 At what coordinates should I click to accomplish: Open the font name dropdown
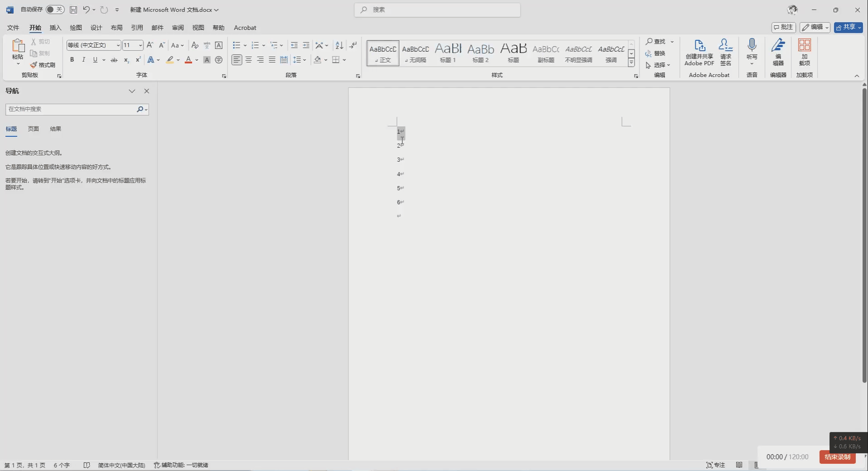(x=118, y=45)
